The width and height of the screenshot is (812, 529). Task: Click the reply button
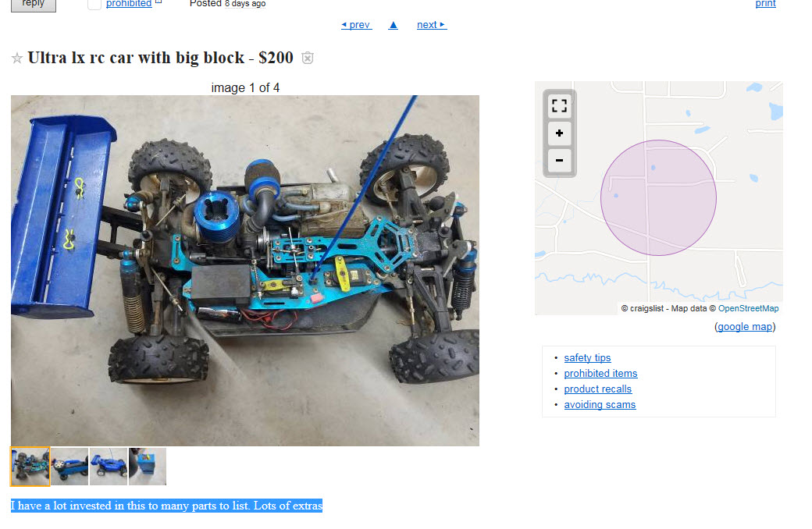[x=33, y=4]
